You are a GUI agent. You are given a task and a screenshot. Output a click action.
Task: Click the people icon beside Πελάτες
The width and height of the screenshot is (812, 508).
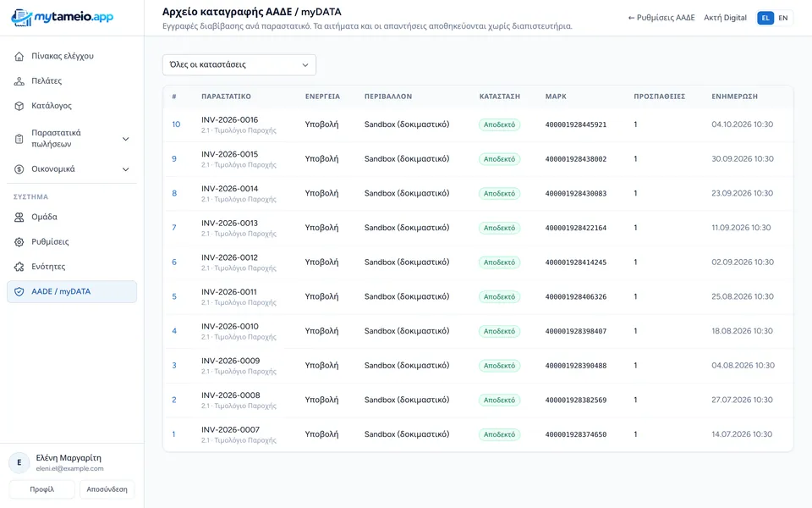(19, 81)
